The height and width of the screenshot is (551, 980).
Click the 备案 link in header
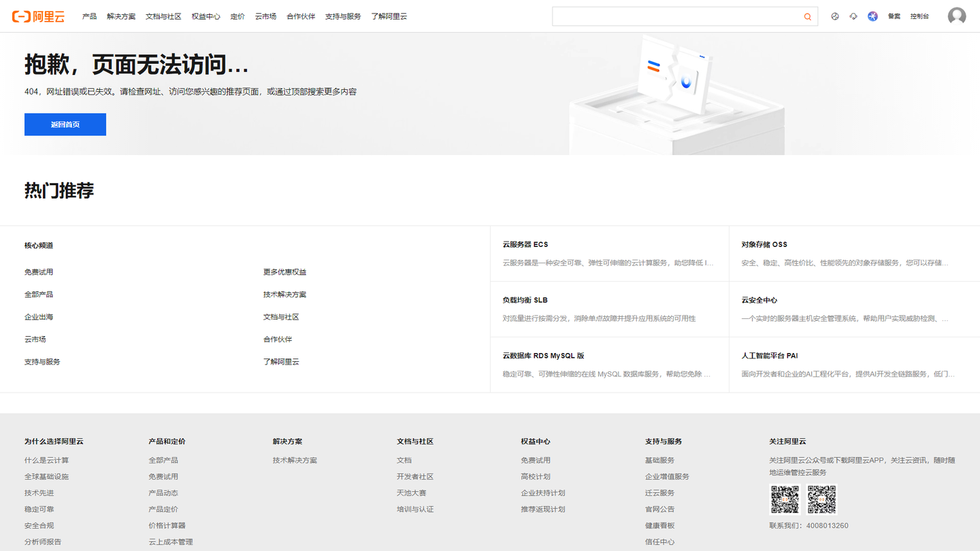coord(894,16)
